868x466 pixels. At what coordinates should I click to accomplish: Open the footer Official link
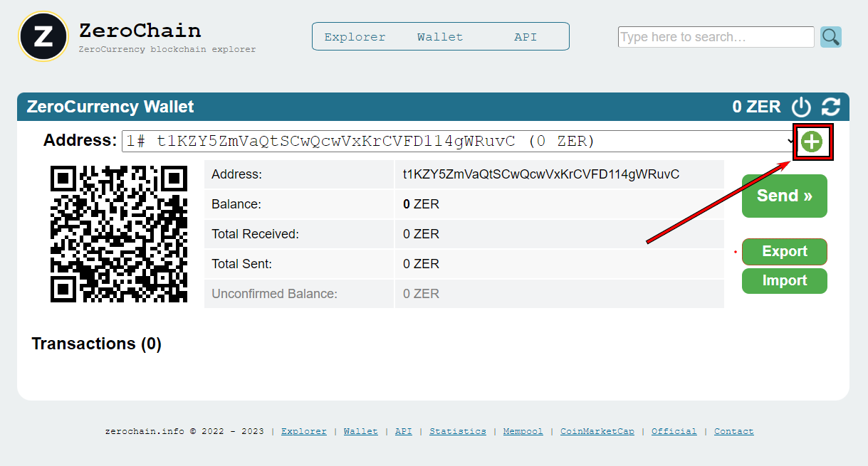pyautogui.click(x=674, y=431)
